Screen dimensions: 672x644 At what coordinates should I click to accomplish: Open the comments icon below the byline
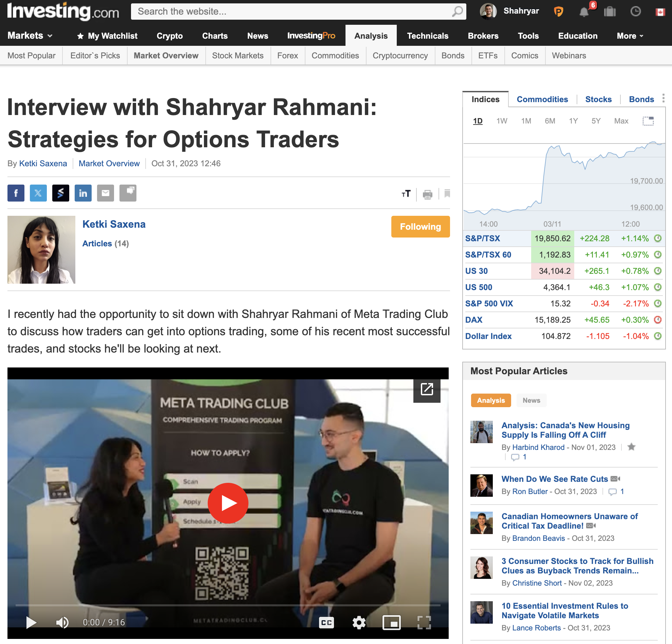pos(128,193)
